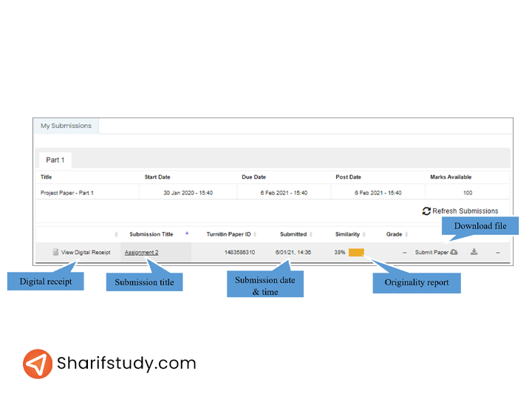
Task: Click the Sharifstudy.com text
Action: 126,364
